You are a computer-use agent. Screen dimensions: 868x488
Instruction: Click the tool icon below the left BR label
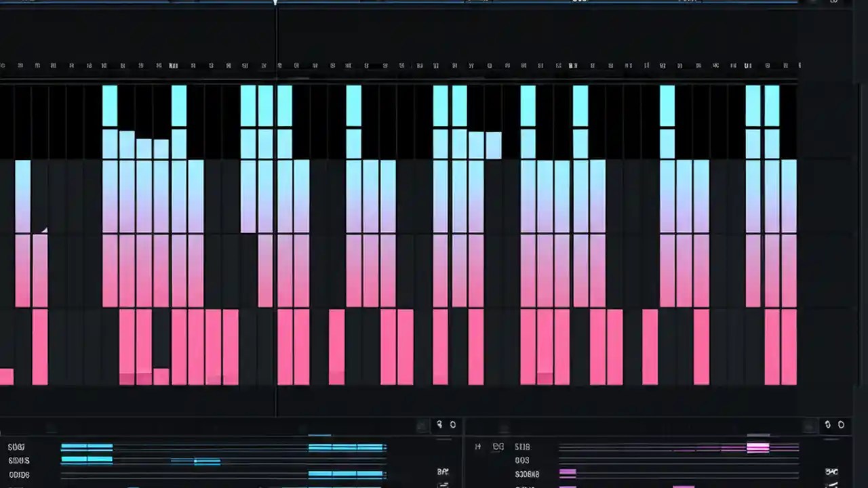[443, 484]
